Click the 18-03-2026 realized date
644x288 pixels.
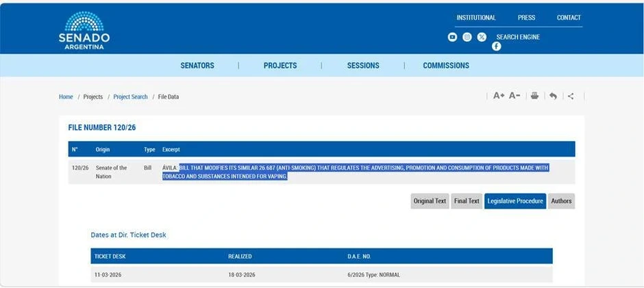pyautogui.click(x=241, y=275)
